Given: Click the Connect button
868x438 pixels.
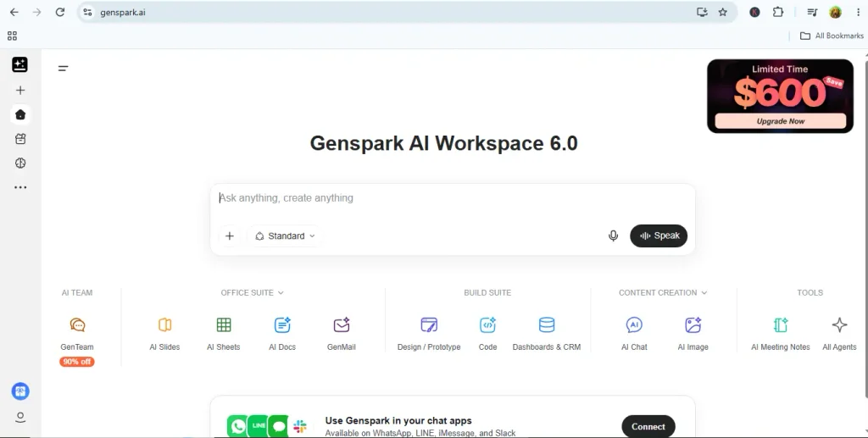Looking at the screenshot, I should pyautogui.click(x=648, y=427).
